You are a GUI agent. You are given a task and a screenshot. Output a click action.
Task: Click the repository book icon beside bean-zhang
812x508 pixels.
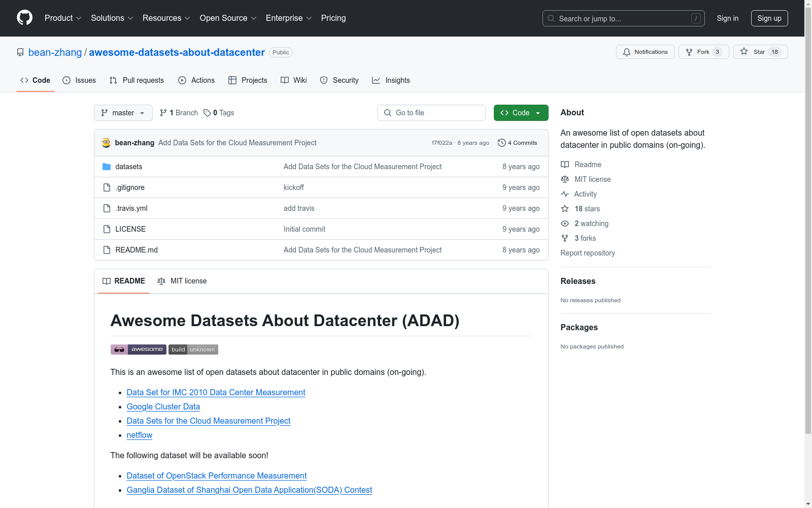click(20, 52)
